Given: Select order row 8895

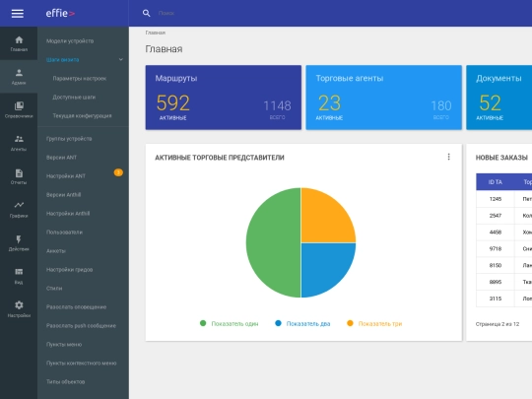Looking at the screenshot, I should 503,282.
